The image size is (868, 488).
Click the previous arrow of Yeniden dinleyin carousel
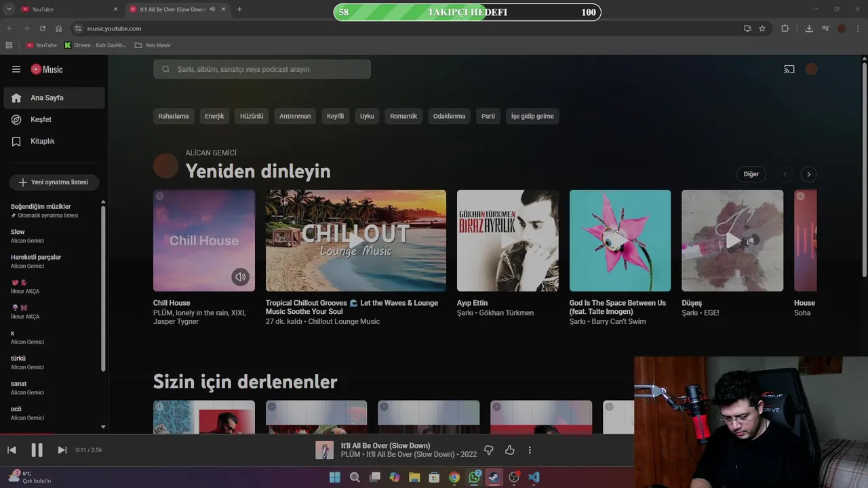[785, 174]
